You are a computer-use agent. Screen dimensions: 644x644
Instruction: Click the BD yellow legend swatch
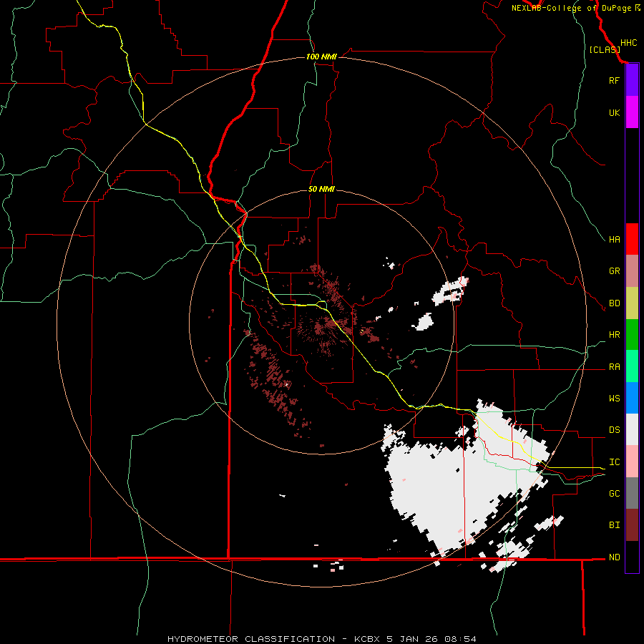point(632,303)
